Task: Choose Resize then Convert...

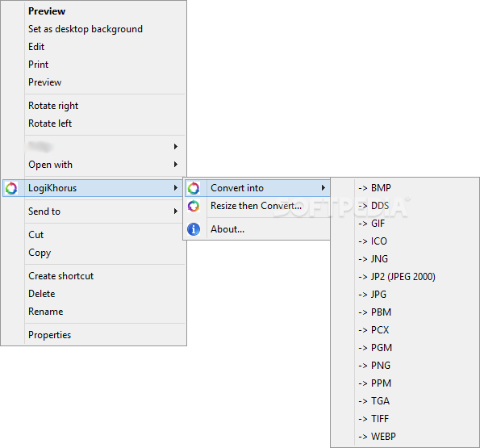Action: pos(257,206)
